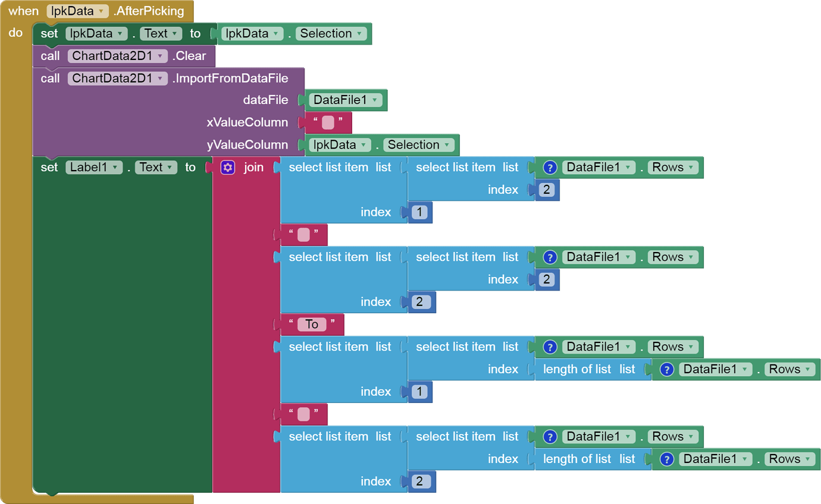Select the .AfterPicking event block label
Viewport: 821px width, 504px height.
coord(149,11)
